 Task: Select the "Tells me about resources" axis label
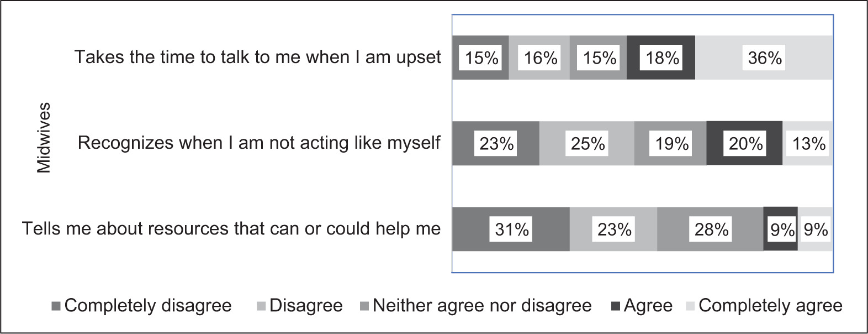pos(231,228)
